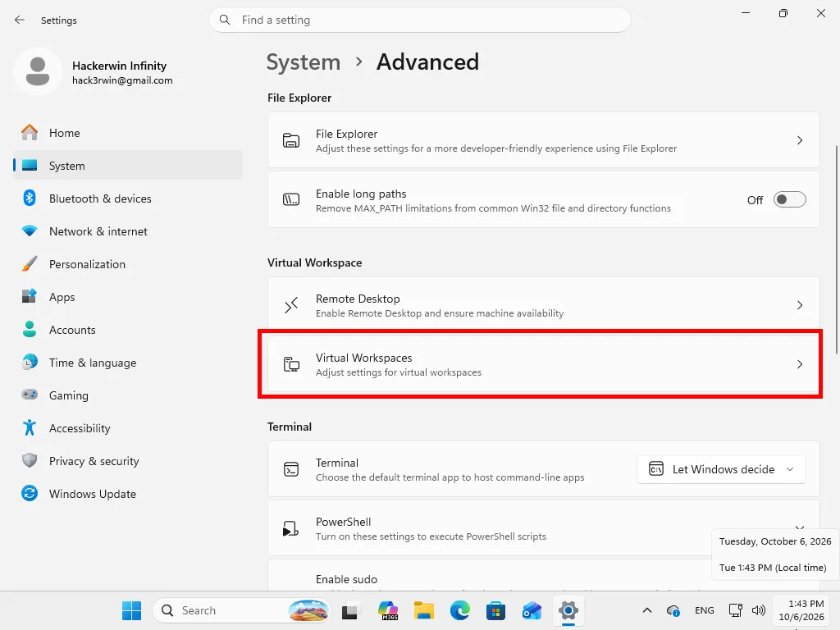The height and width of the screenshot is (630, 840).
Task: Click the Enable sudo text
Action: [x=346, y=579]
